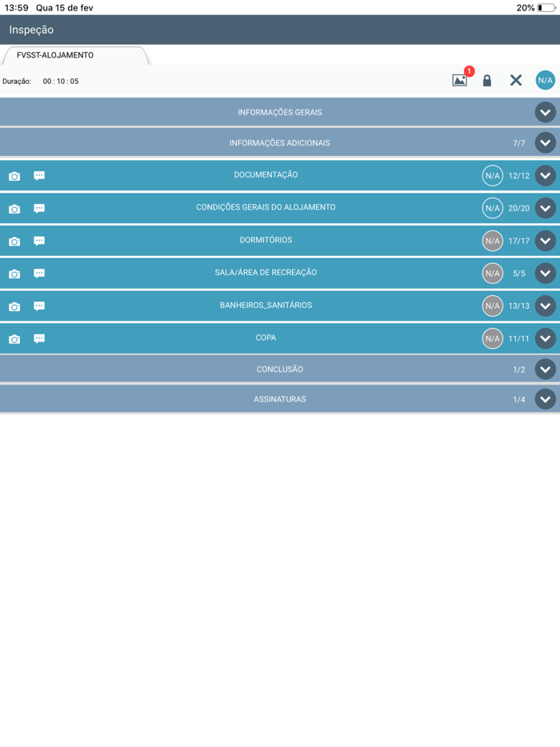Toggle N/A for DOCUMENTAÇÃO
This screenshot has width=560, height=747.
pyautogui.click(x=492, y=176)
